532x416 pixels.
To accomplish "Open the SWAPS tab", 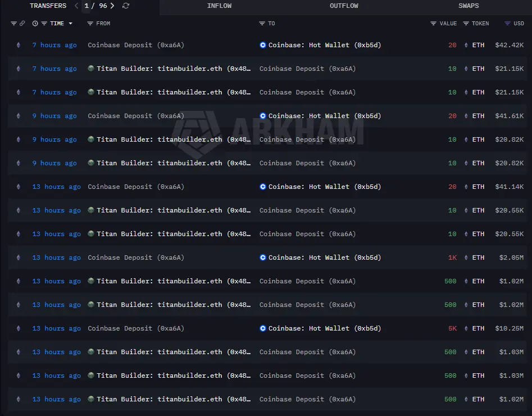I will [x=469, y=6].
